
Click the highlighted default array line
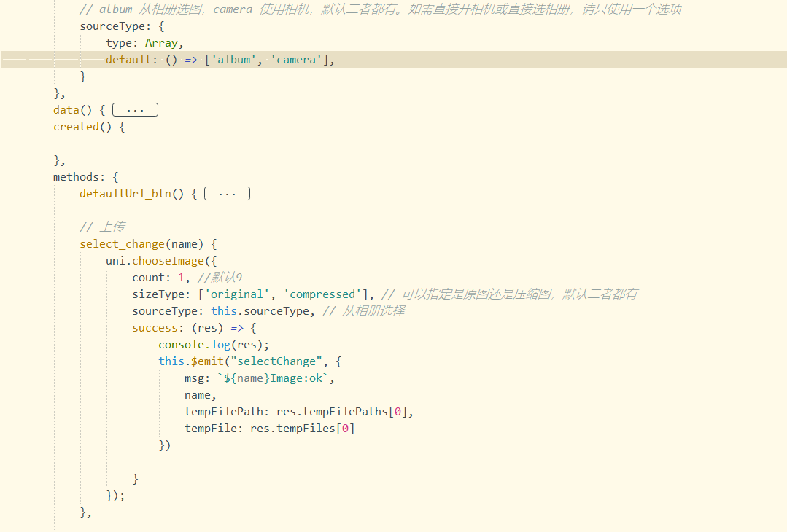(x=219, y=60)
